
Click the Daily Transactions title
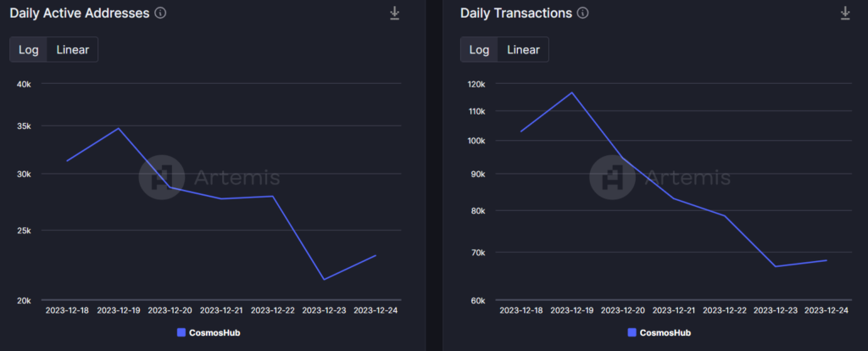(x=515, y=14)
